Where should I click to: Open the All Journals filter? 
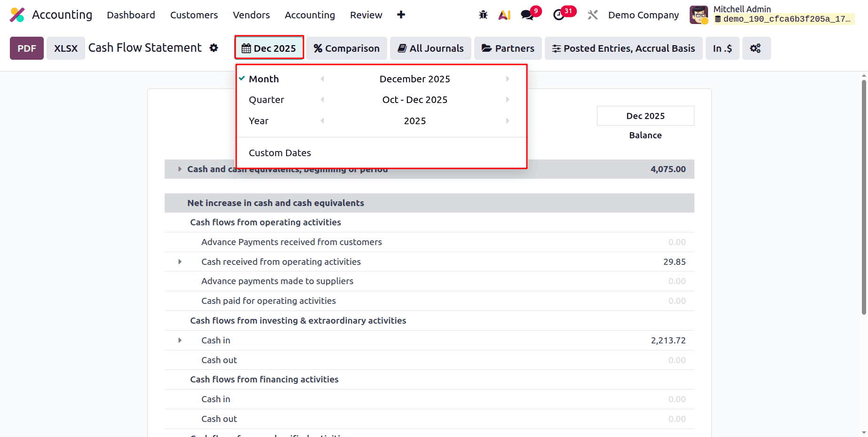[430, 48]
